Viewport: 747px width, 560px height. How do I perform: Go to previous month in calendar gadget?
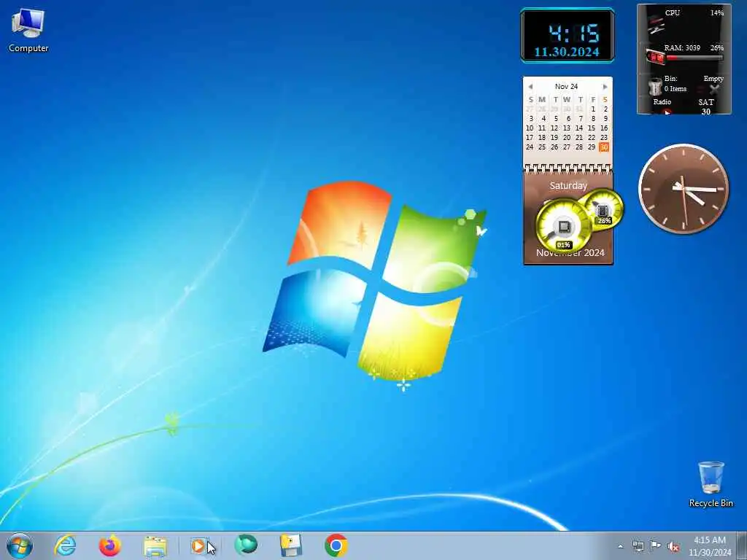coord(530,87)
